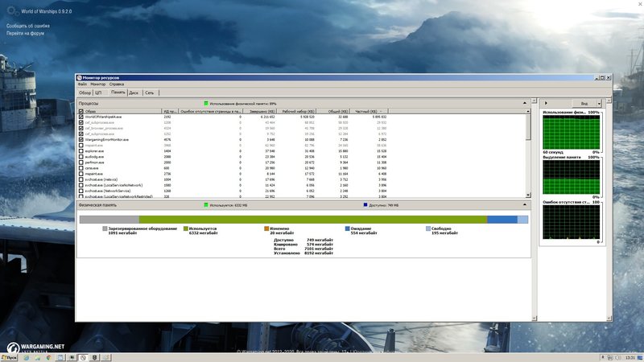Switch to the ЦП tab
This screenshot has height=362, width=644.
[98, 93]
